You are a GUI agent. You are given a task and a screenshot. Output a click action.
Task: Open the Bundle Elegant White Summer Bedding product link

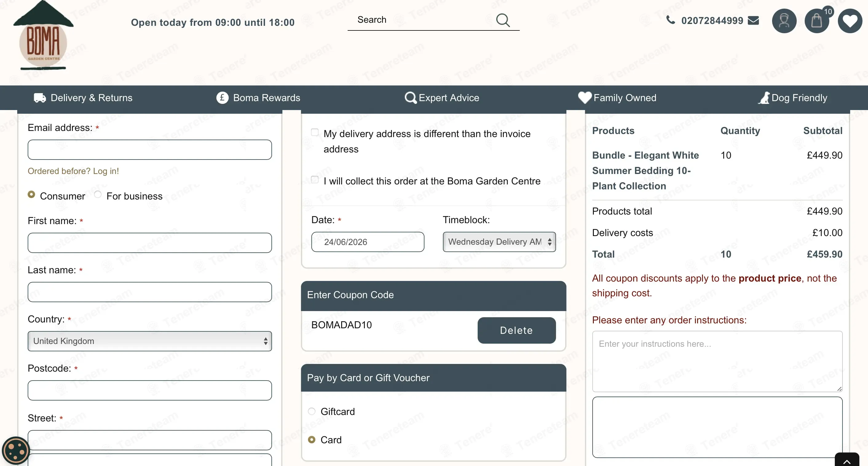tap(645, 171)
